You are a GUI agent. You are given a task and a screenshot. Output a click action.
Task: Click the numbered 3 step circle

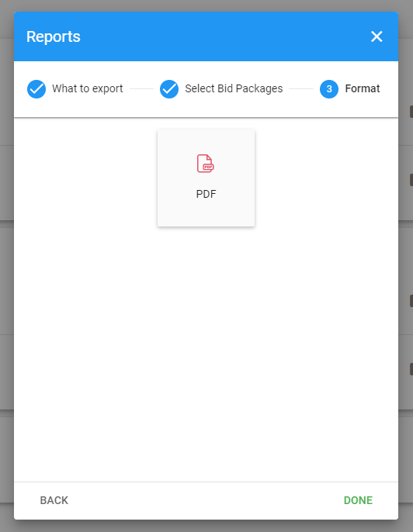tap(329, 89)
